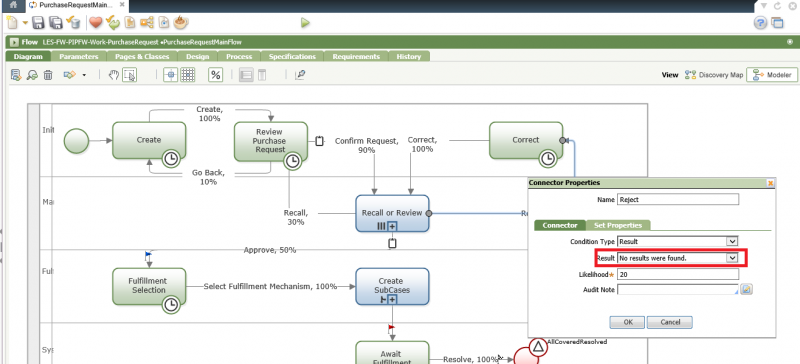Toggle vertical swimlanes icon
Screen dimensions: 800x364
261,75
